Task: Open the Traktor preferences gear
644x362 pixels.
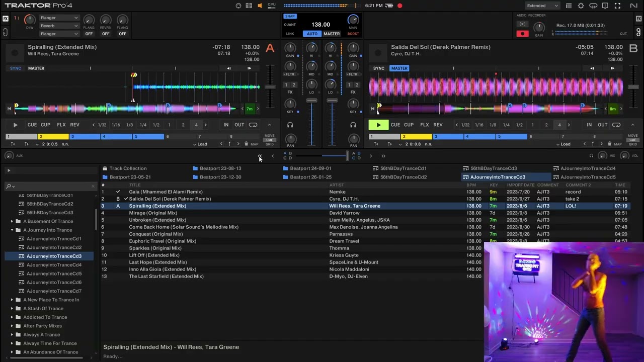Action: pos(581,6)
